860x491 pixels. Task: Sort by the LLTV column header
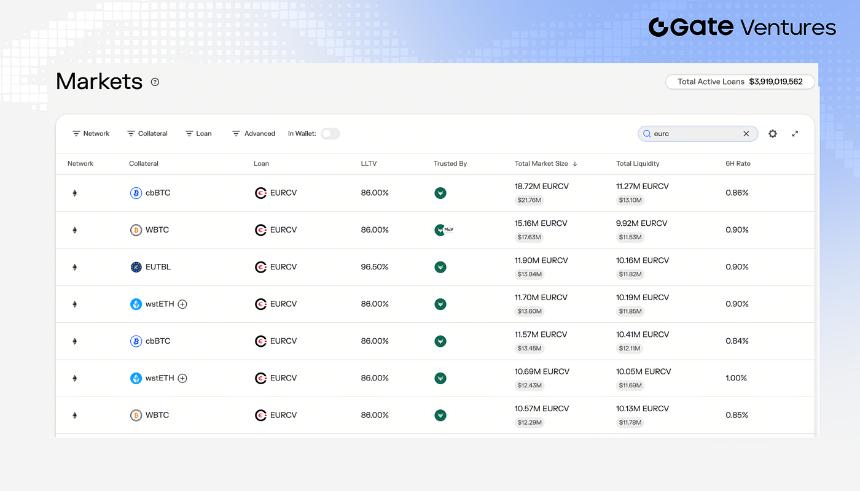point(369,163)
